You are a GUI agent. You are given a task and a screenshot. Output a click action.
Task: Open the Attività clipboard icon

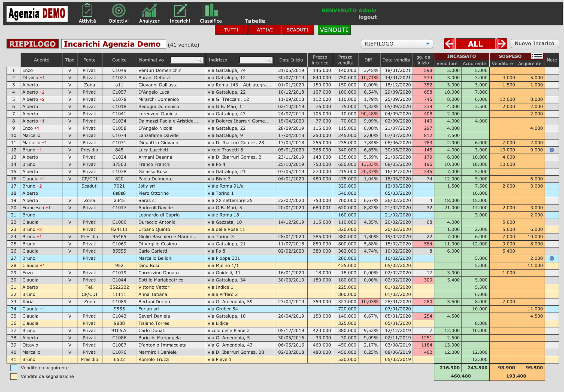pyautogui.click(x=87, y=11)
